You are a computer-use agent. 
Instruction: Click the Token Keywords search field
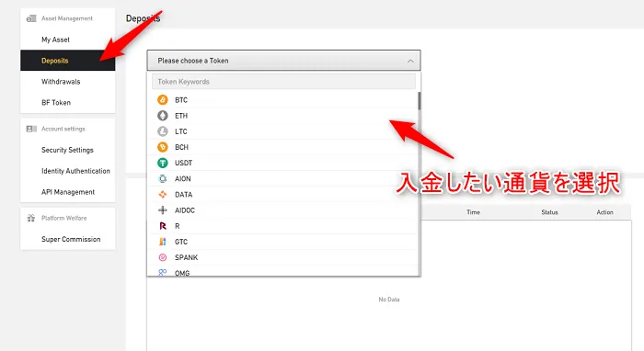pyautogui.click(x=283, y=82)
